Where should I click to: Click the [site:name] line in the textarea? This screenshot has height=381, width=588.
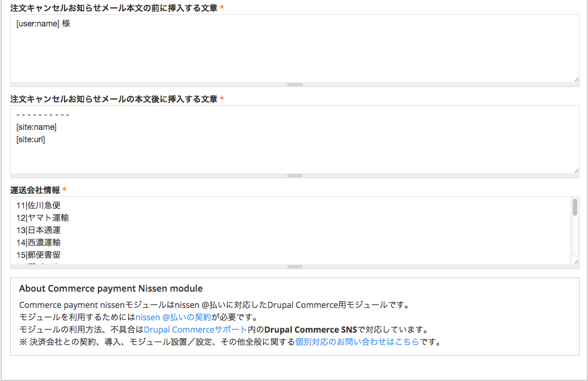click(x=37, y=127)
